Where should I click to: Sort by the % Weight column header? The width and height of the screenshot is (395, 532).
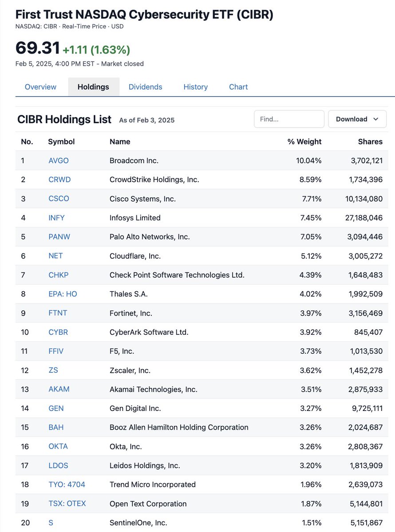click(x=304, y=142)
